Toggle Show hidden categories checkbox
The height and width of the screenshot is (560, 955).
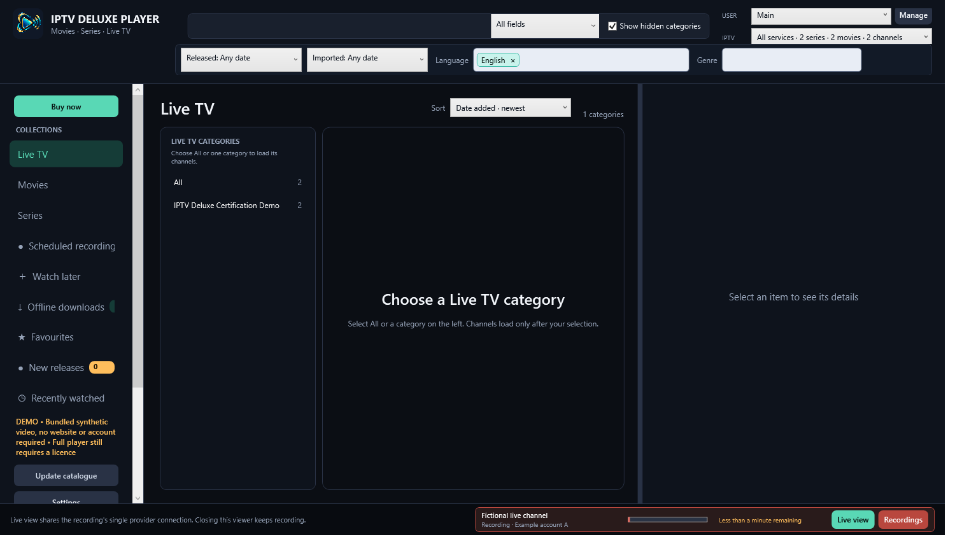612,26
